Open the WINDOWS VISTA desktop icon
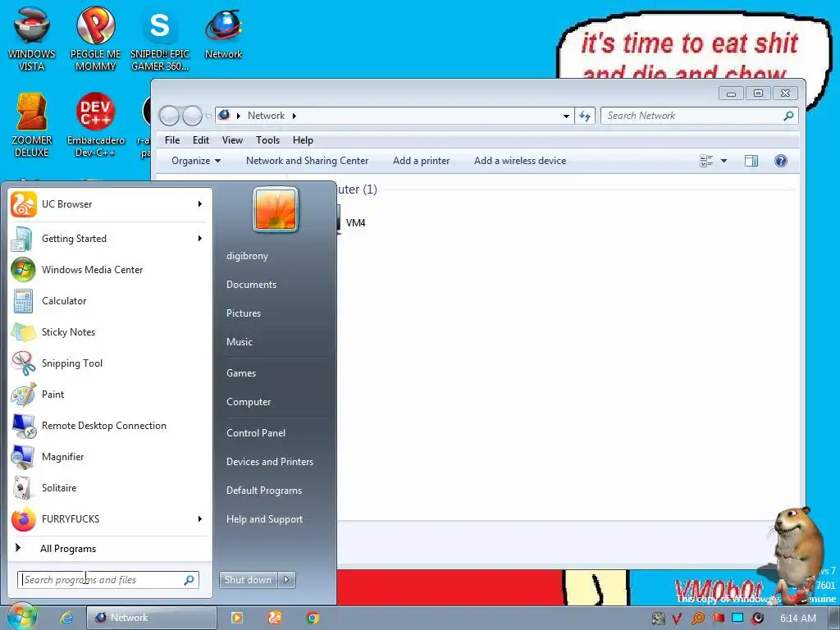 pos(32,39)
